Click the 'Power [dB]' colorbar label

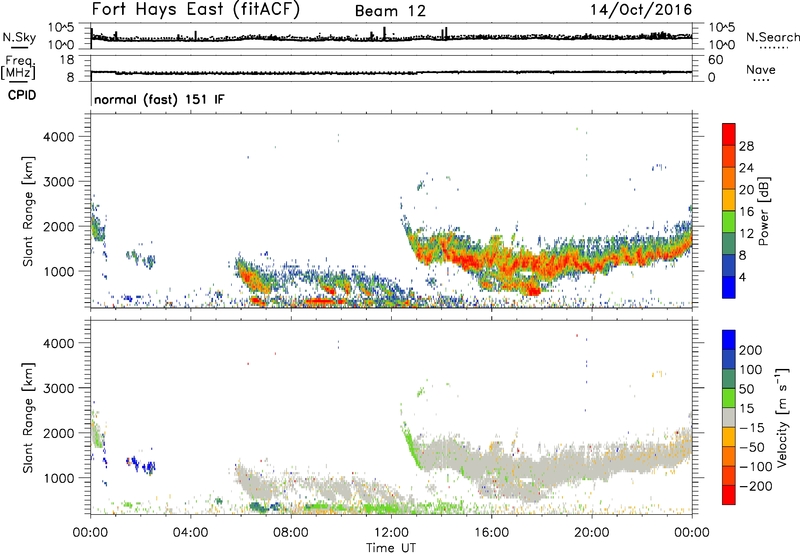pos(763,211)
